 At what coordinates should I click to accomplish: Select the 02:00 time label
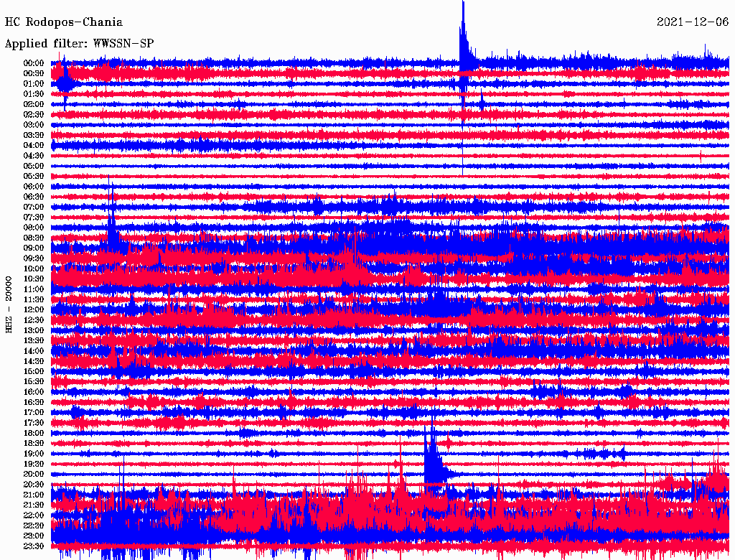pos(34,104)
